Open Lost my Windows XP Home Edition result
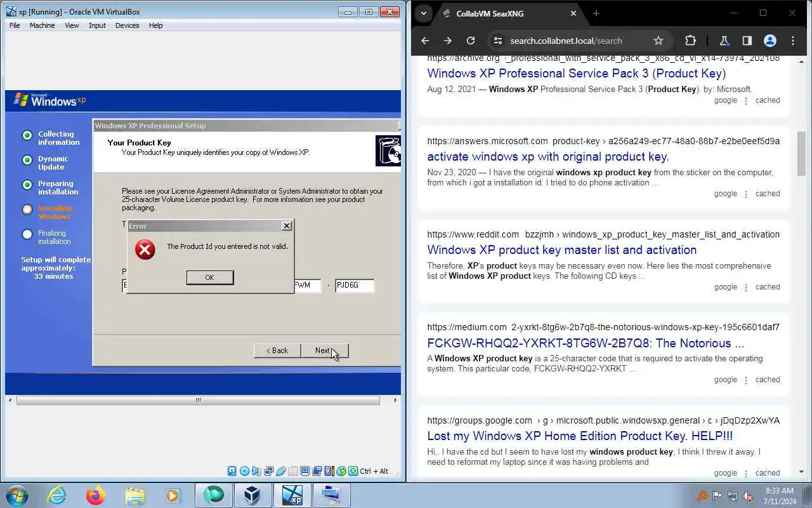 (579, 436)
